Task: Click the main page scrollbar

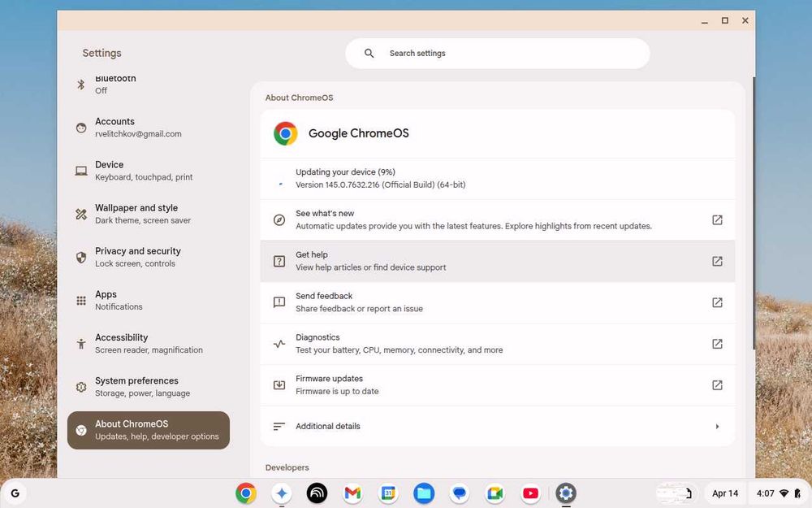Action: [x=754, y=212]
